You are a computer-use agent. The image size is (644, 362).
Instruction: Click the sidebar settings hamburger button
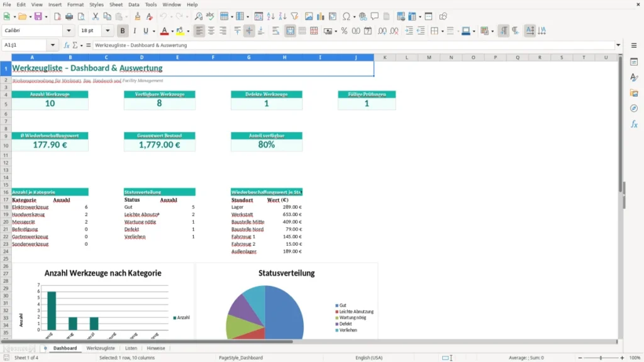(x=634, y=45)
